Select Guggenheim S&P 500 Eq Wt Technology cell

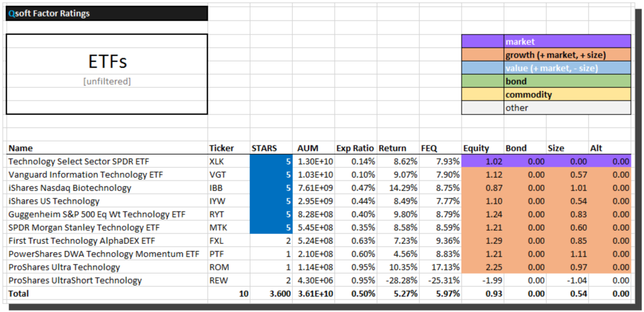click(x=107, y=214)
